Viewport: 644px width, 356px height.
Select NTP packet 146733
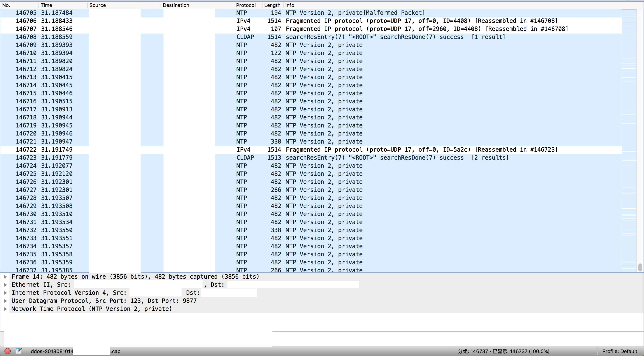click(x=311, y=238)
